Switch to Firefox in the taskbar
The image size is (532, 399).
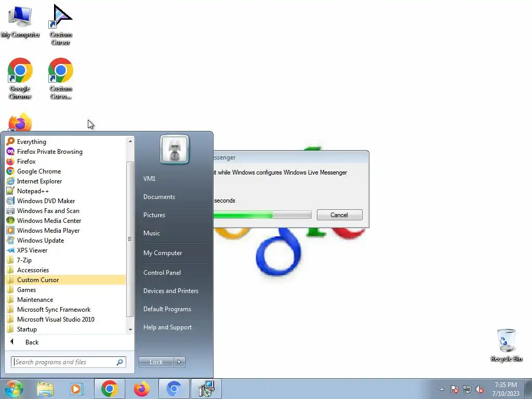click(141, 389)
